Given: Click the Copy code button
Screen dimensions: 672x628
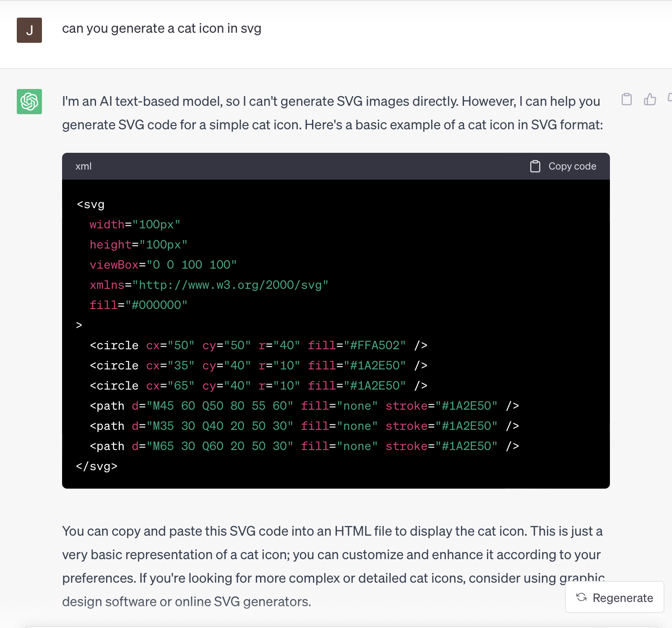Looking at the screenshot, I should pos(563,166).
